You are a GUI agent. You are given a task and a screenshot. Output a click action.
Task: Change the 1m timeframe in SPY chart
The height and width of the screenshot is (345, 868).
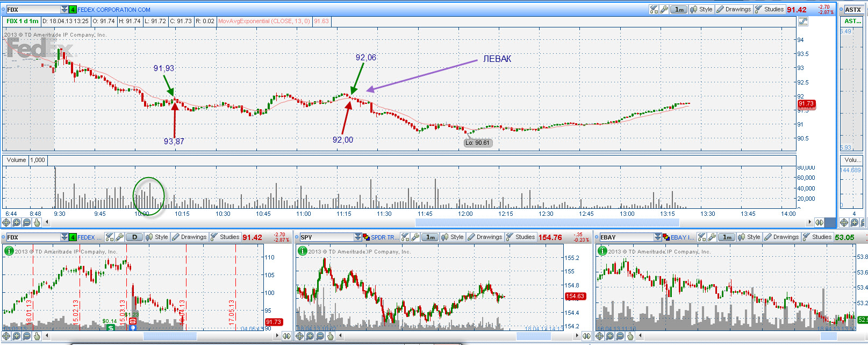(430, 237)
